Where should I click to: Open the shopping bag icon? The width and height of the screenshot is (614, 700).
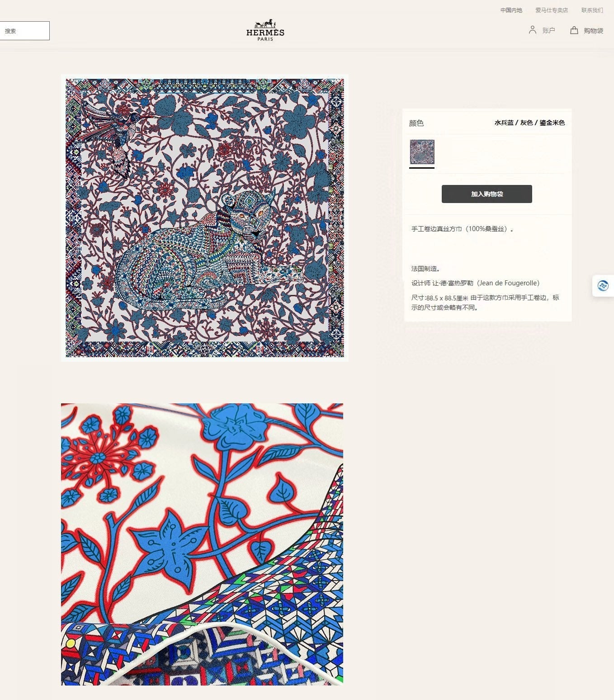[x=574, y=30]
